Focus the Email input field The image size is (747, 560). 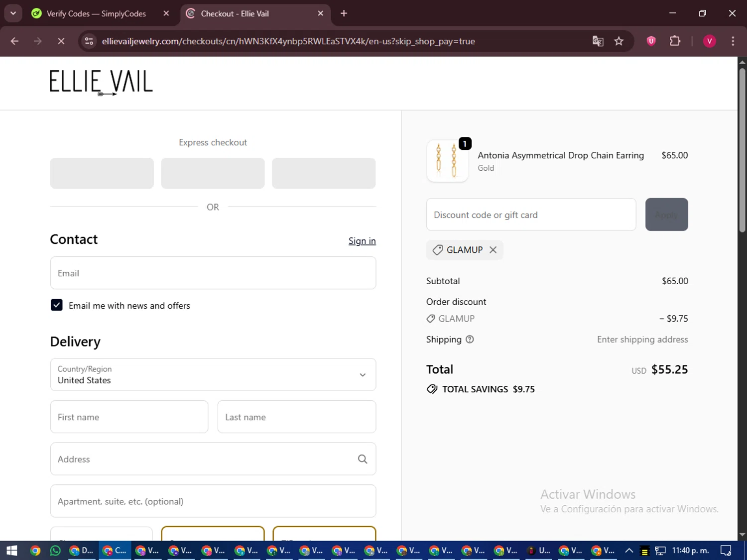pos(213,273)
